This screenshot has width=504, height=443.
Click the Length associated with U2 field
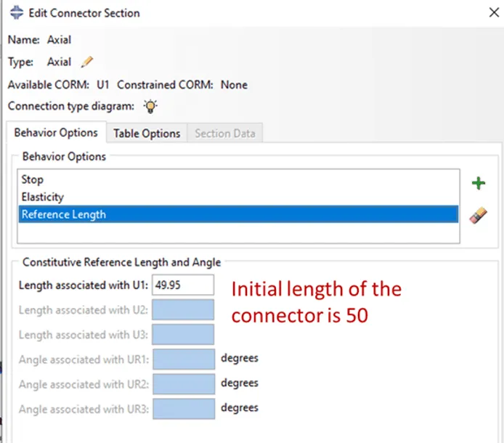pos(183,309)
